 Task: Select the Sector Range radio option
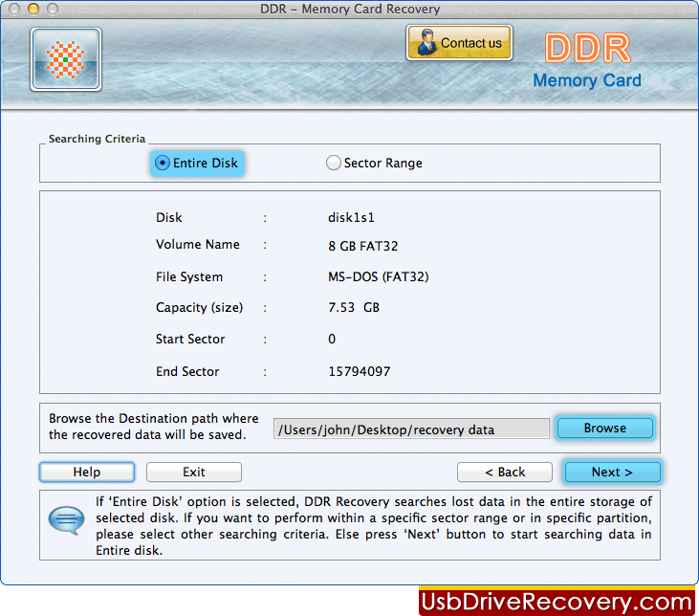[x=374, y=164]
